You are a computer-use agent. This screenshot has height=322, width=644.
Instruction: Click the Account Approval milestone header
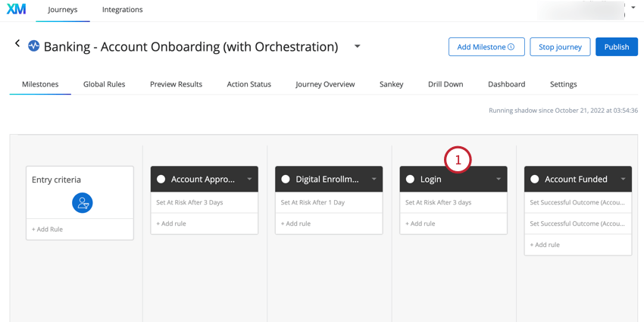click(x=204, y=179)
